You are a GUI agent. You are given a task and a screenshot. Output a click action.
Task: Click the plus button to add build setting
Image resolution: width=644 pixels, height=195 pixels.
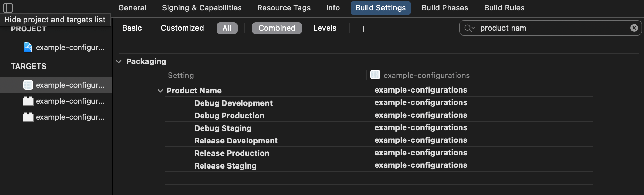(x=363, y=29)
